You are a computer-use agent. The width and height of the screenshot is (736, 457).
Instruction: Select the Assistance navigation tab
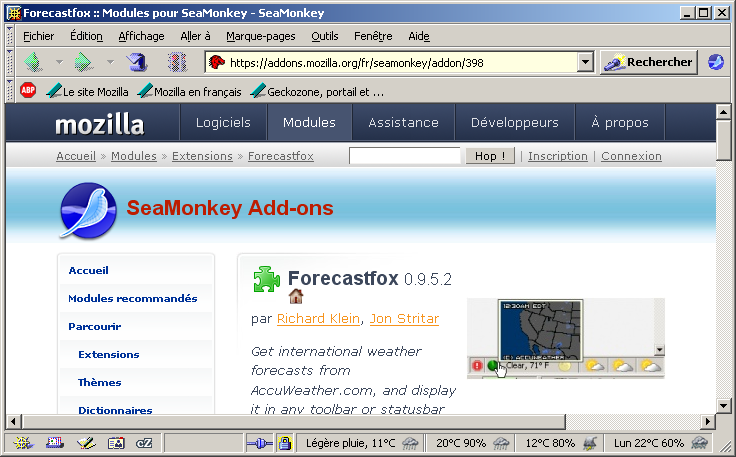tap(403, 122)
